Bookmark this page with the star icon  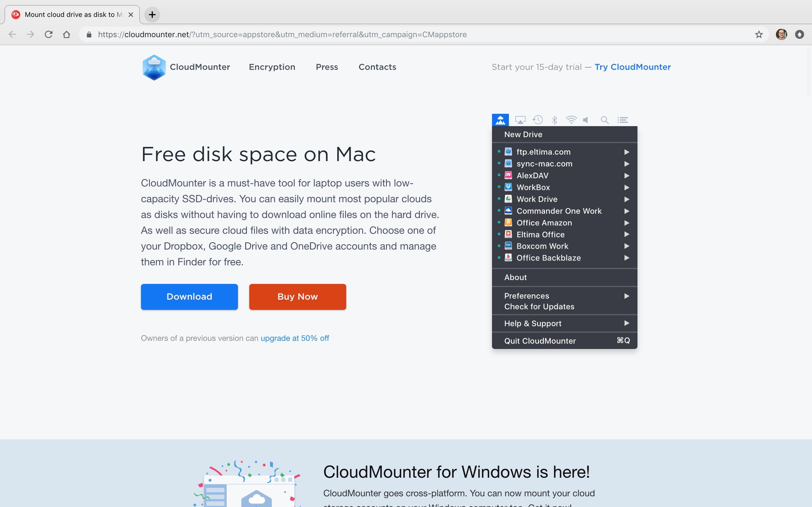pos(759,35)
